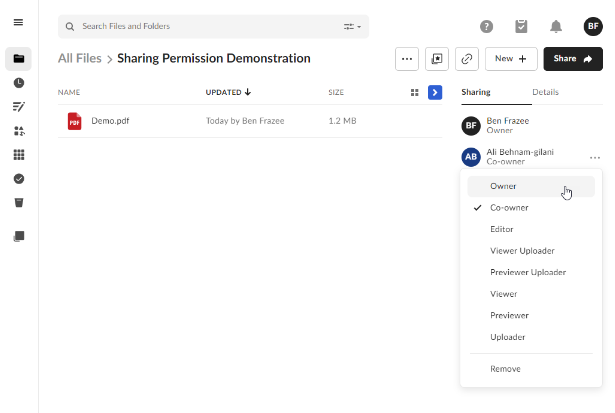Viewport: 615px width, 413px height.
Task: Click the Share button
Action: click(x=573, y=59)
